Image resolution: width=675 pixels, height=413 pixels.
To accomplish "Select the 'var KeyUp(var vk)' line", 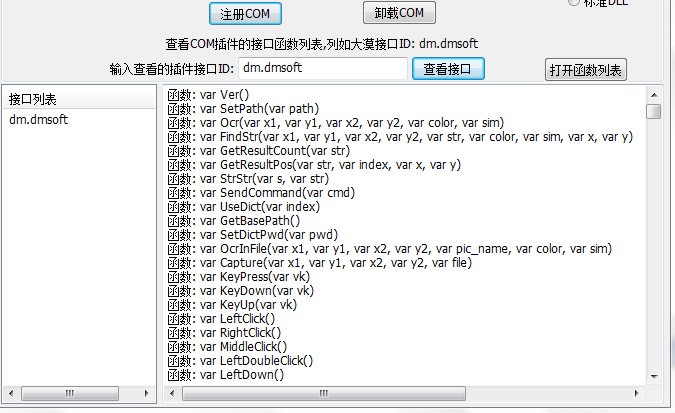I will (x=232, y=304).
